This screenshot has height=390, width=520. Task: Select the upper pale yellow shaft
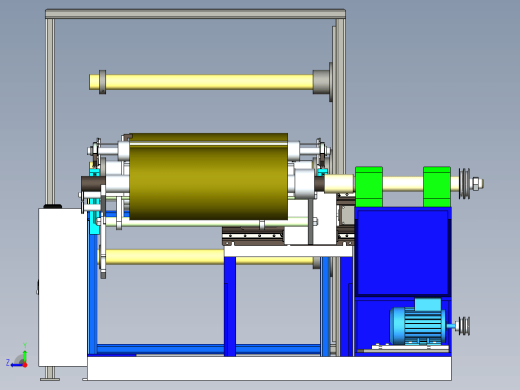click(x=209, y=82)
